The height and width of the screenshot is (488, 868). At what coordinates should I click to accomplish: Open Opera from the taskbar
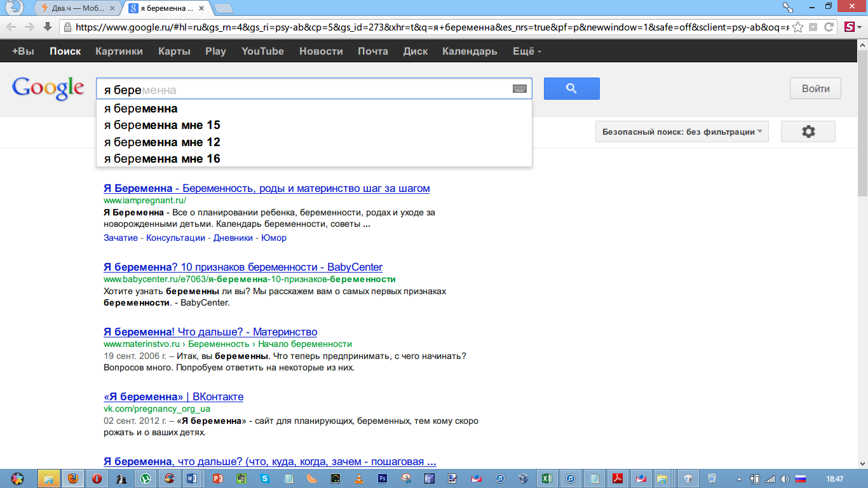[97, 478]
